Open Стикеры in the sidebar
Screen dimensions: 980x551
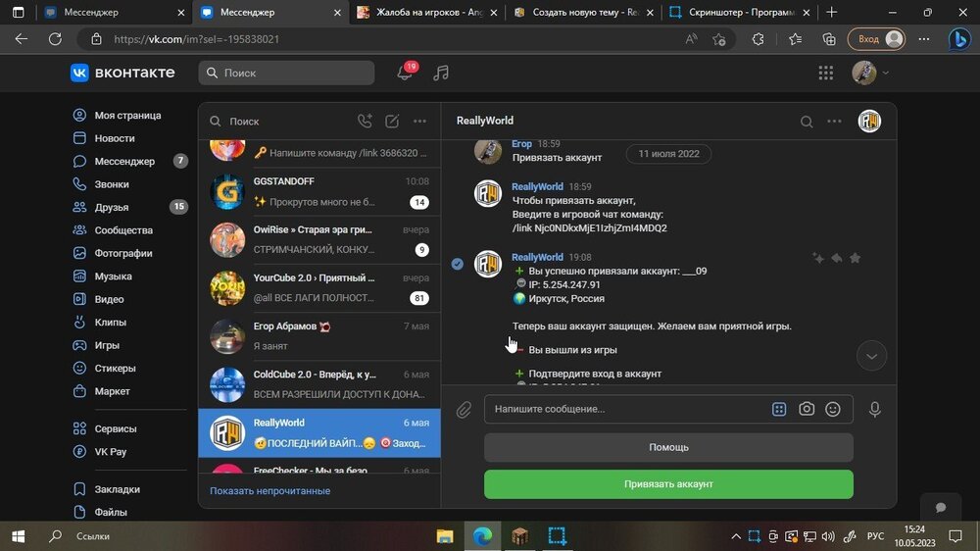[115, 369]
